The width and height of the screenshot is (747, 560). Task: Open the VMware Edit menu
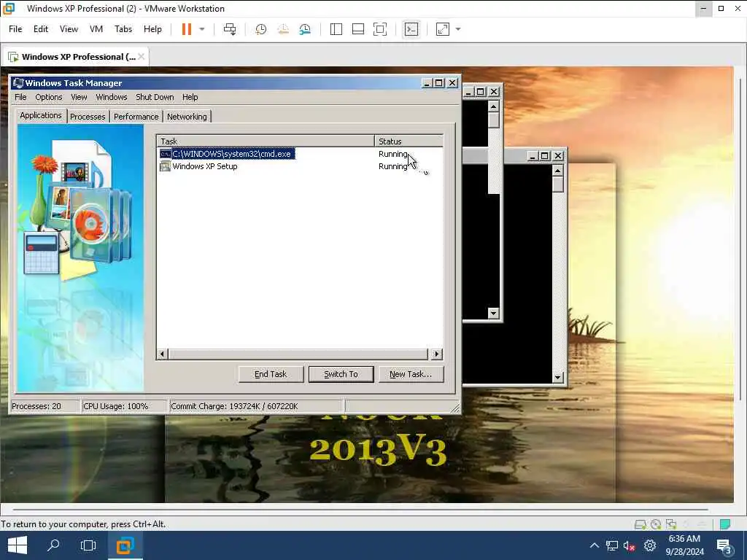(41, 29)
